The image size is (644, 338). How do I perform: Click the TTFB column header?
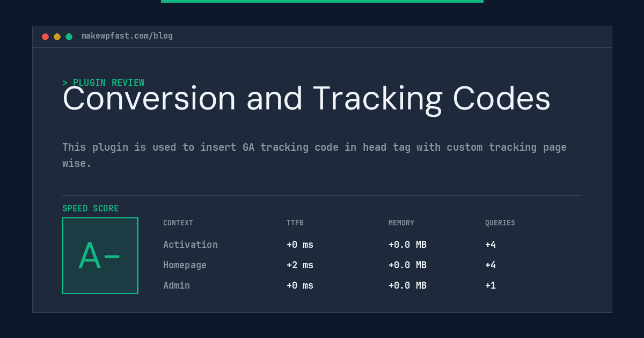pos(295,223)
